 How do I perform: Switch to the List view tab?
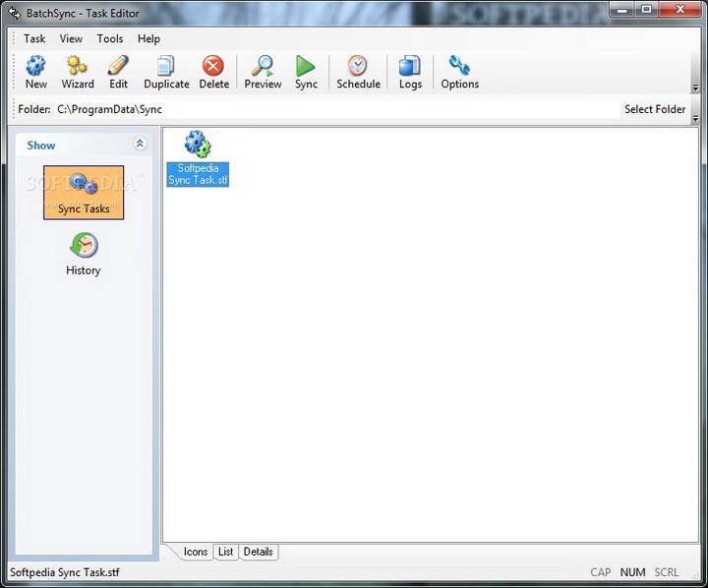(x=225, y=552)
